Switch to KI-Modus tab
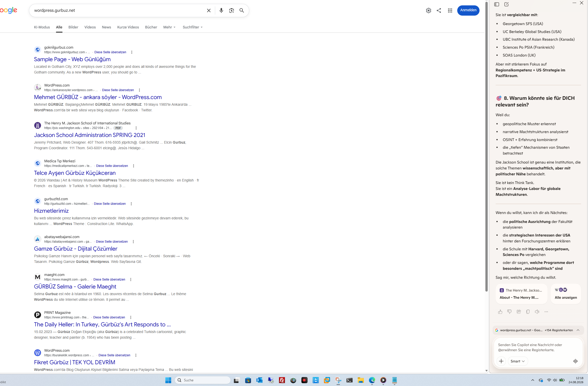This screenshot has height=386, width=588. coord(42,27)
